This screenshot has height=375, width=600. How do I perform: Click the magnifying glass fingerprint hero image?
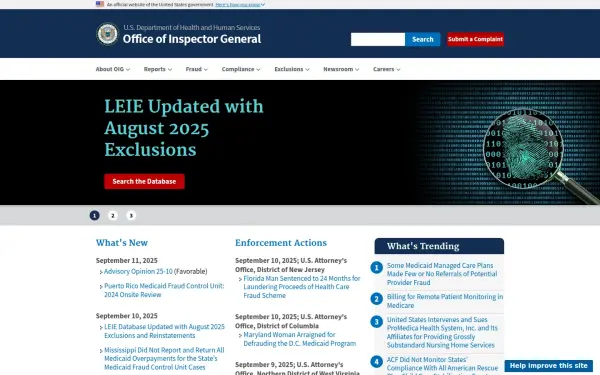click(523, 149)
